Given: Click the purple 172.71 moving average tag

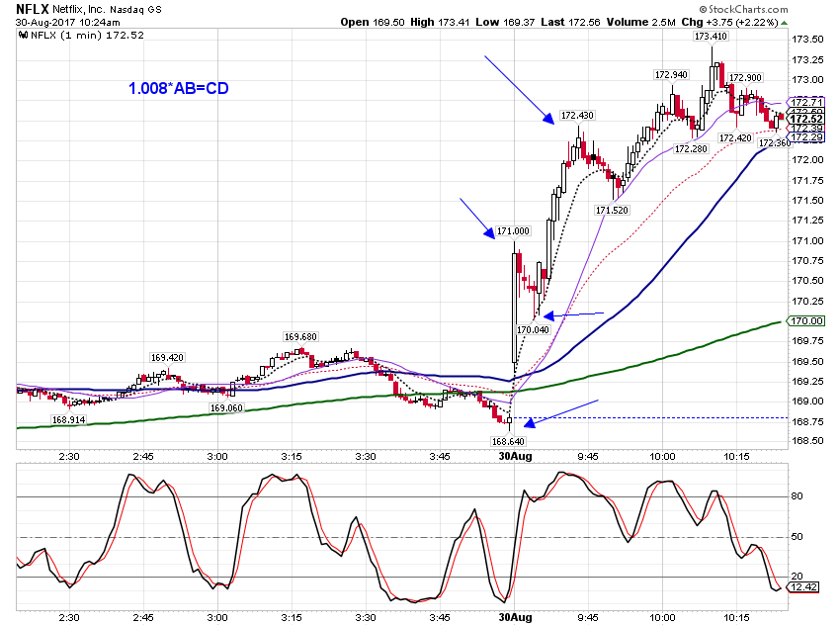Looking at the screenshot, I should pos(806,102).
